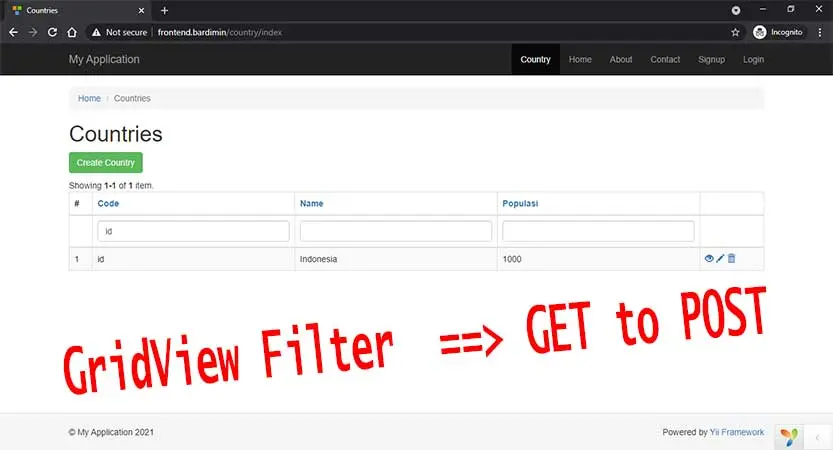Click the Code filter field containing id

tap(193, 231)
